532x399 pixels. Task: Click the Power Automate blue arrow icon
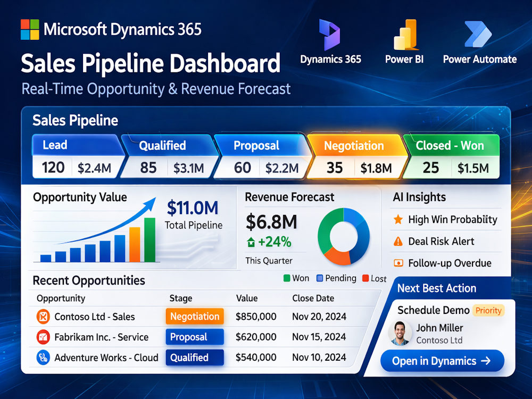click(478, 34)
